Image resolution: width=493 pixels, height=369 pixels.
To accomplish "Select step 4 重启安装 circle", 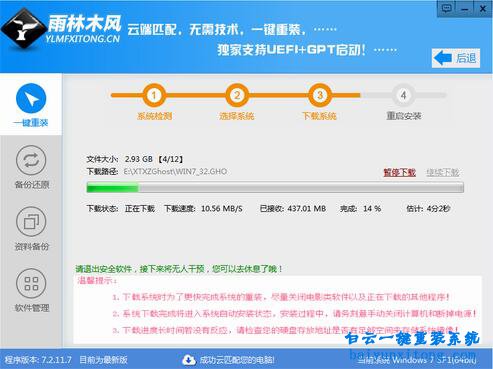I will [x=403, y=95].
